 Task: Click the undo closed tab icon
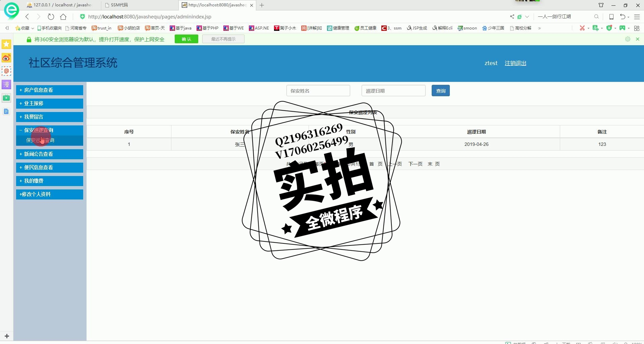(x=623, y=16)
